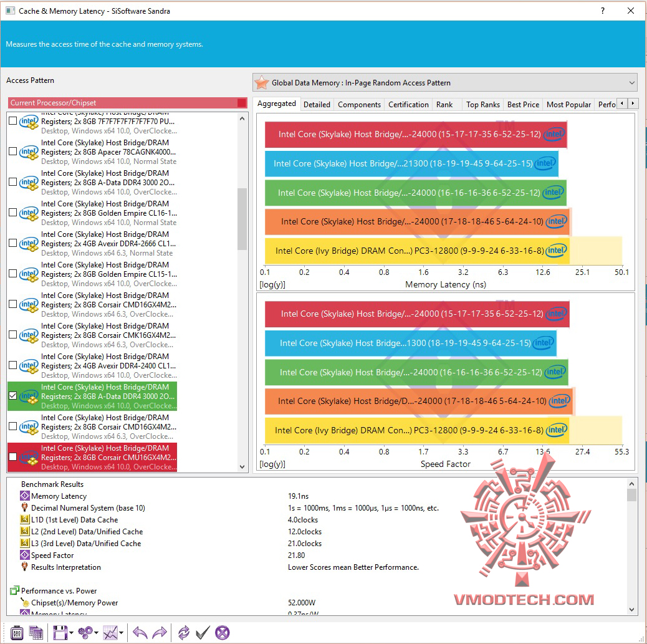The width and height of the screenshot is (647, 644).
Task: Switch to the Detailed tab
Action: [x=317, y=105]
